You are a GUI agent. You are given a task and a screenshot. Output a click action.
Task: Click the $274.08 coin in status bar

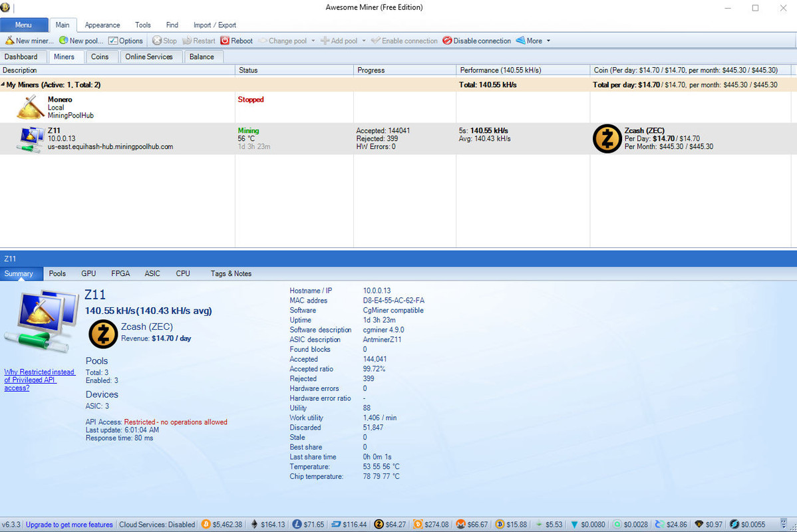[431, 525]
